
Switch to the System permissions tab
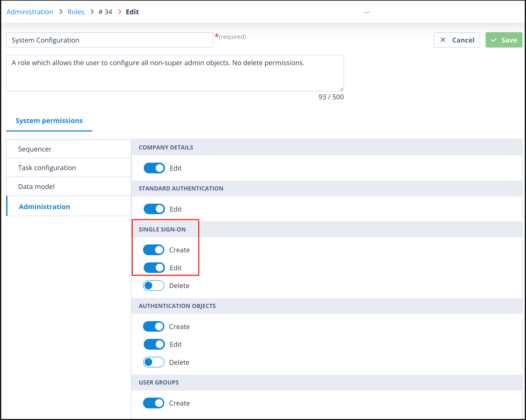[x=49, y=121]
